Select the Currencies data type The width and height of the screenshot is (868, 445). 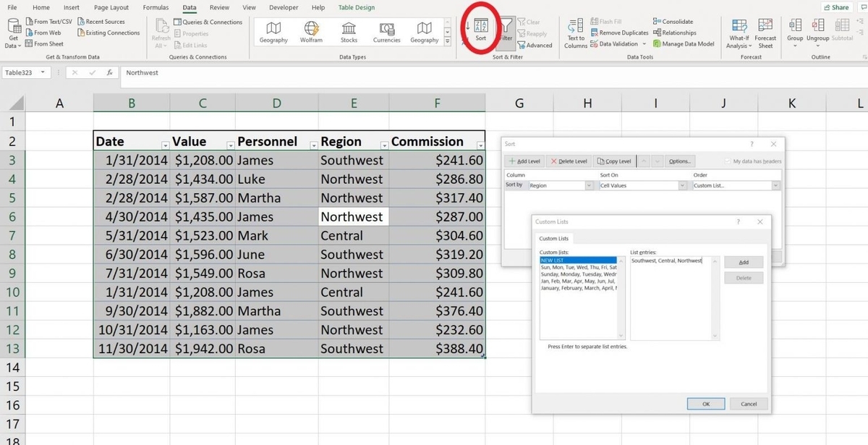[x=386, y=30]
